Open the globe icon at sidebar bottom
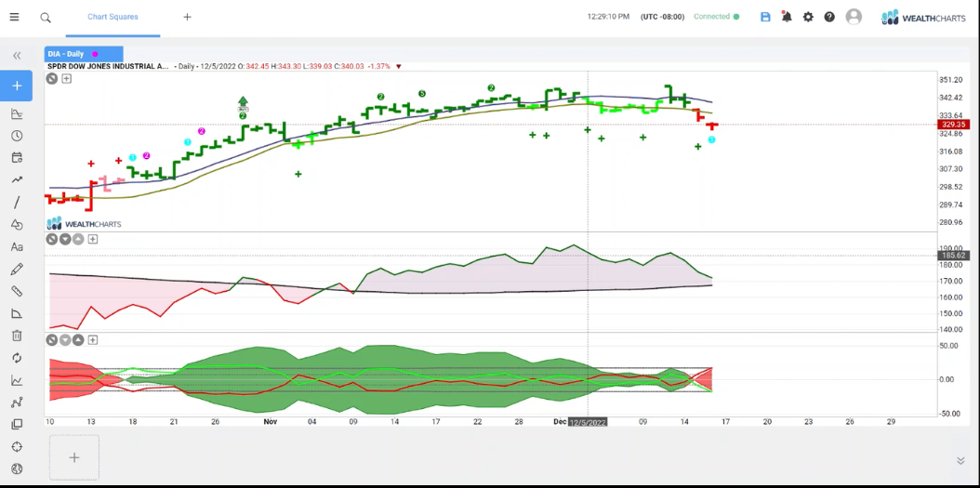This screenshot has width=980, height=488. click(x=17, y=468)
